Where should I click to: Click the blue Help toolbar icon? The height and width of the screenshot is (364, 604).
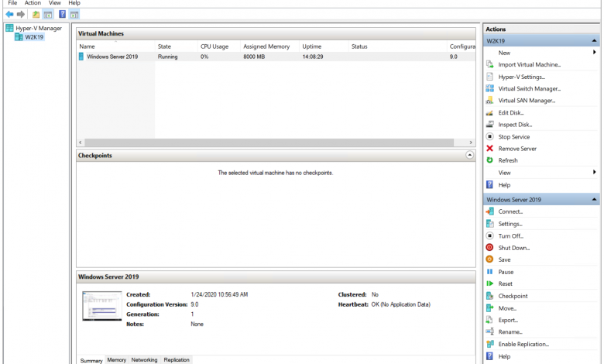pos(63,15)
